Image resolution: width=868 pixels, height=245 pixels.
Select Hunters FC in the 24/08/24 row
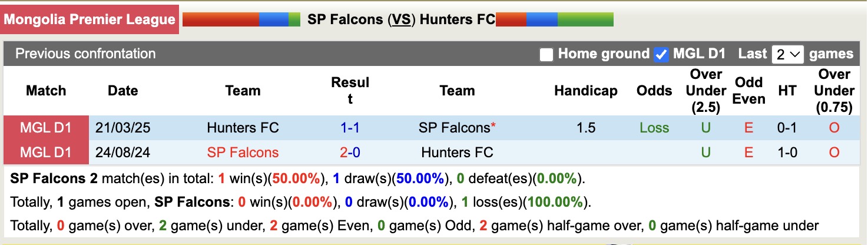pos(457,153)
